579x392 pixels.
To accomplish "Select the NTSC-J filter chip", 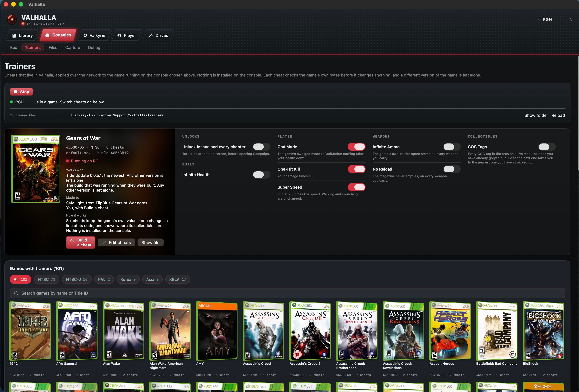I will [x=76, y=279].
